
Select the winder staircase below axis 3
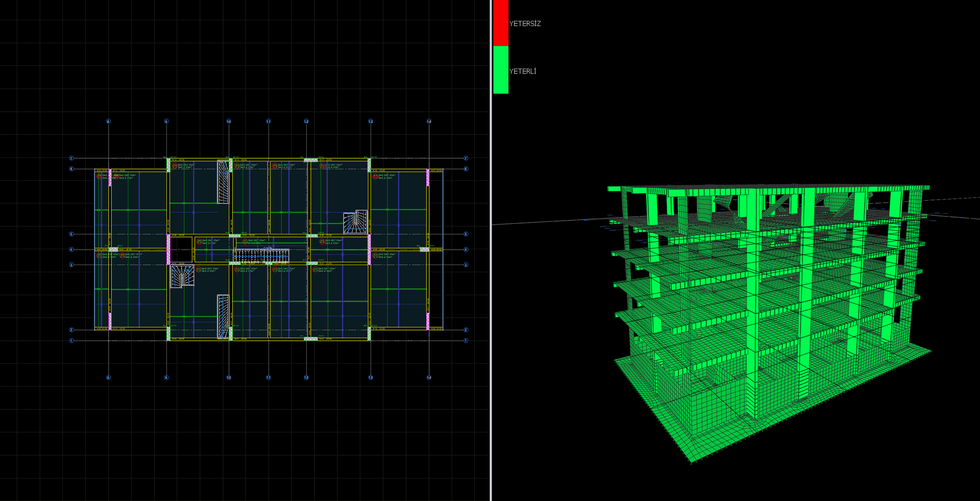(x=182, y=276)
